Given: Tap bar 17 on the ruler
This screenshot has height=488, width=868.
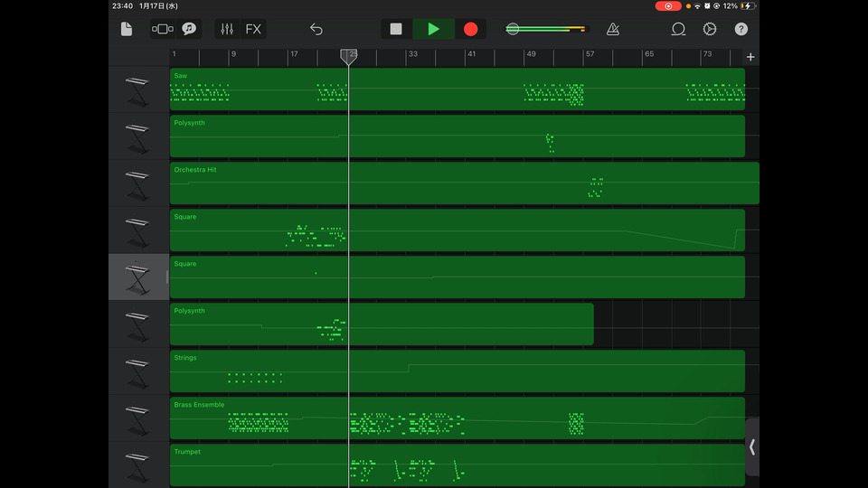Looking at the screenshot, I should point(294,53).
